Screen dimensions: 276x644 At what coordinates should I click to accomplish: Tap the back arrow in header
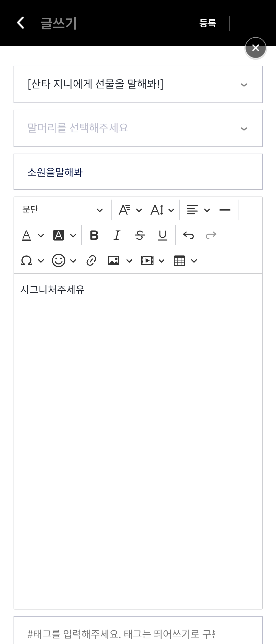tap(20, 23)
